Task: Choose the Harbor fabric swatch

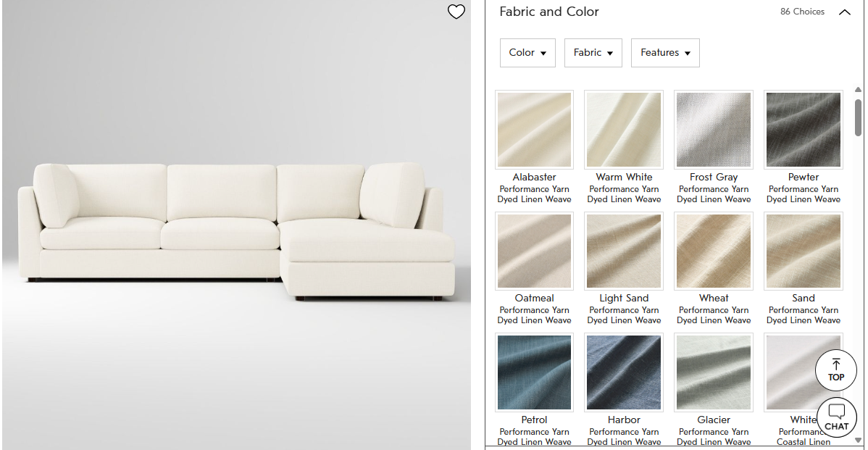Action: point(624,372)
